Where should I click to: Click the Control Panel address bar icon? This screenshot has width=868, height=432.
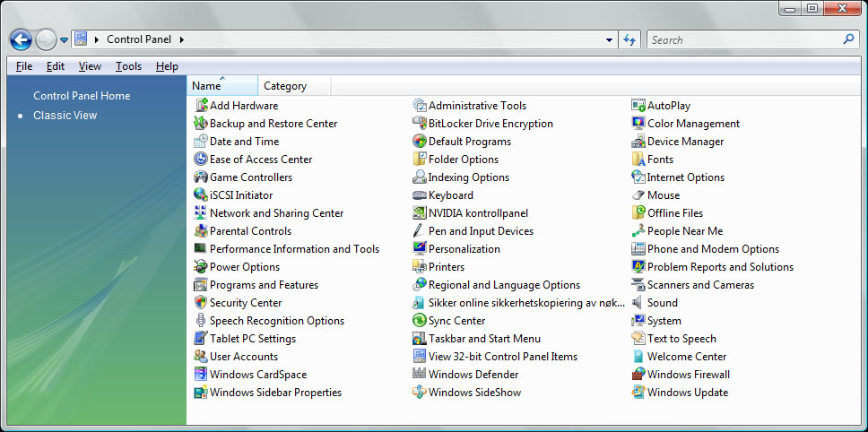coord(81,39)
